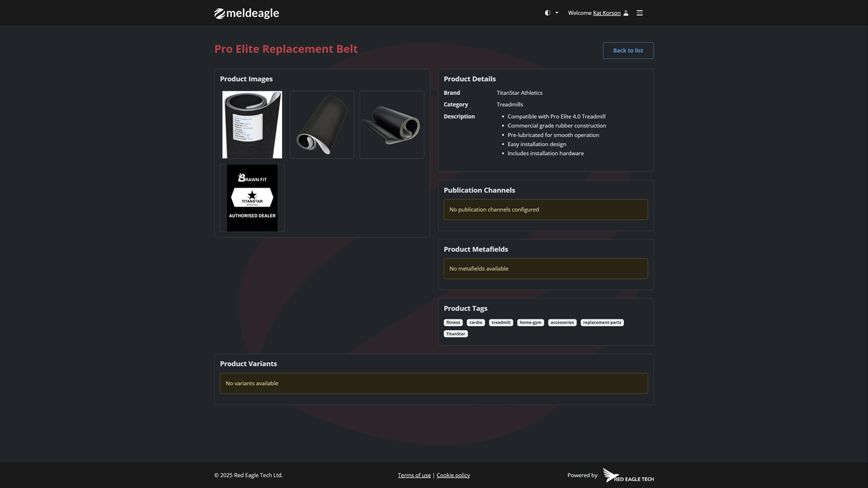The width and height of the screenshot is (868, 488).
Task: Click the Product Images heading
Action: coord(246,79)
